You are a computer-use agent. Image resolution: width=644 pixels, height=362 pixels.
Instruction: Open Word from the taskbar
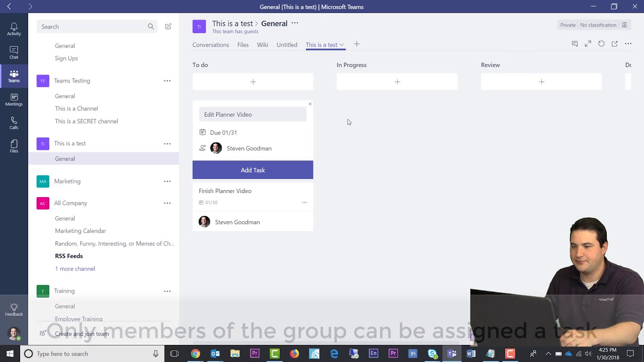click(x=471, y=353)
